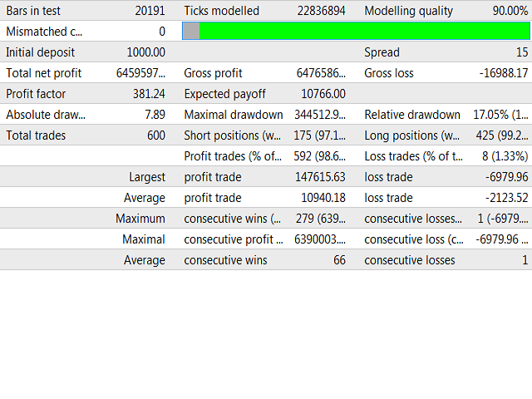
Task: Click the 'Expected payoff' label
Action: tap(224, 94)
